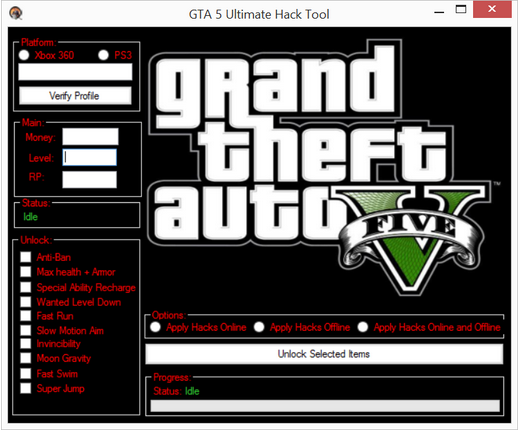Select Apply Hacks Online radio button
Image resolution: width=518 pixels, height=430 pixels.
(156, 327)
